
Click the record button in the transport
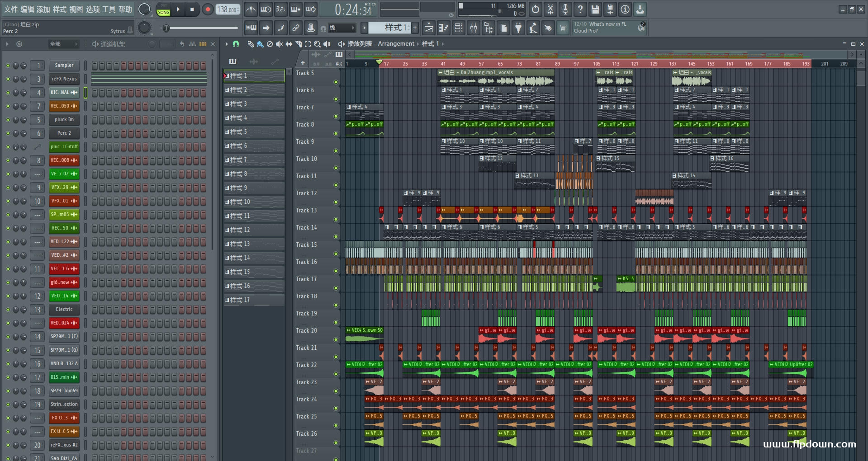(208, 9)
